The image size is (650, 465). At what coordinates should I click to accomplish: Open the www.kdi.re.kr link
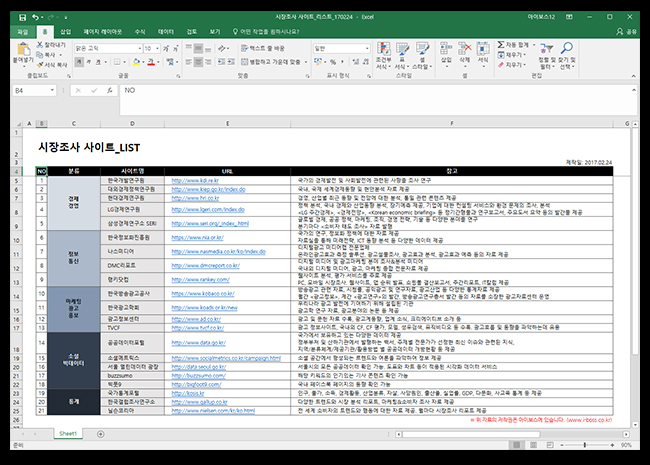point(195,181)
